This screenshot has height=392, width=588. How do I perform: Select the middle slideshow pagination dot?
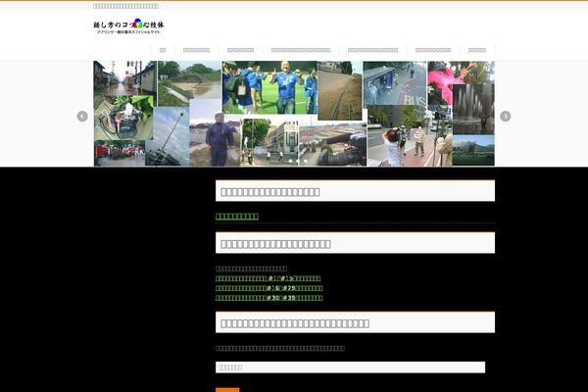coord(298,161)
